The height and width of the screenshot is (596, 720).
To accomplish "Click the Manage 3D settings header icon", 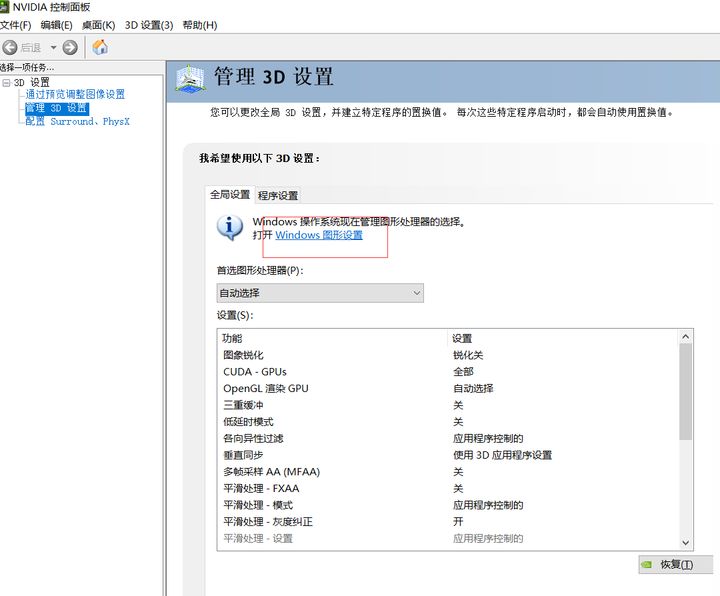I will pyautogui.click(x=190, y=79).
